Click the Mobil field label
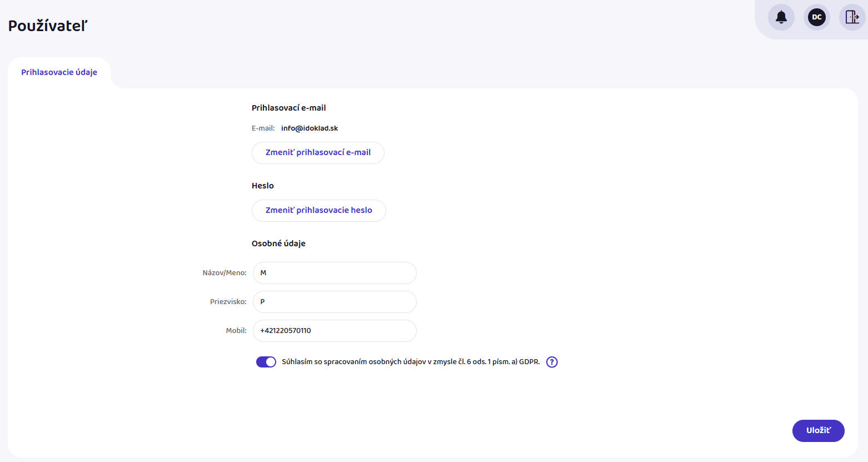 coord(236,331)
